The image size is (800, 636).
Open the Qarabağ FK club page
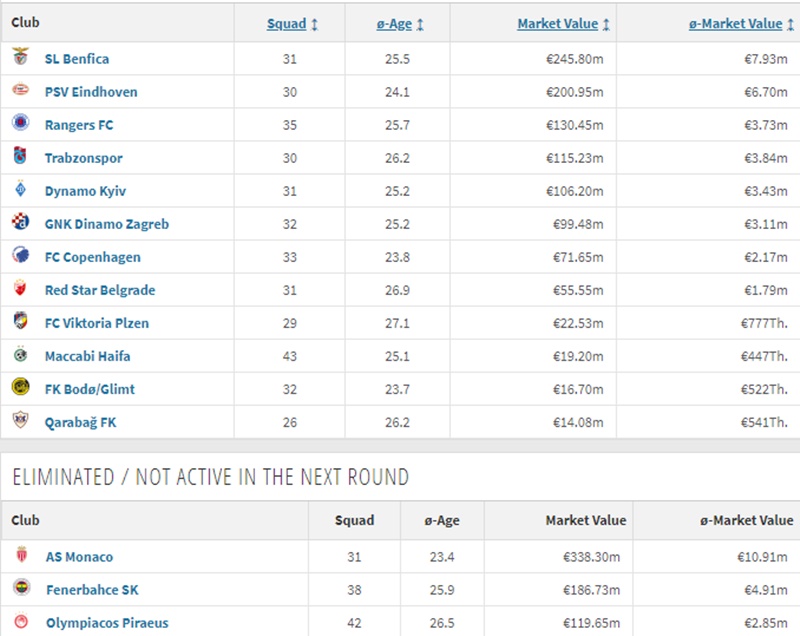point(80,422)
